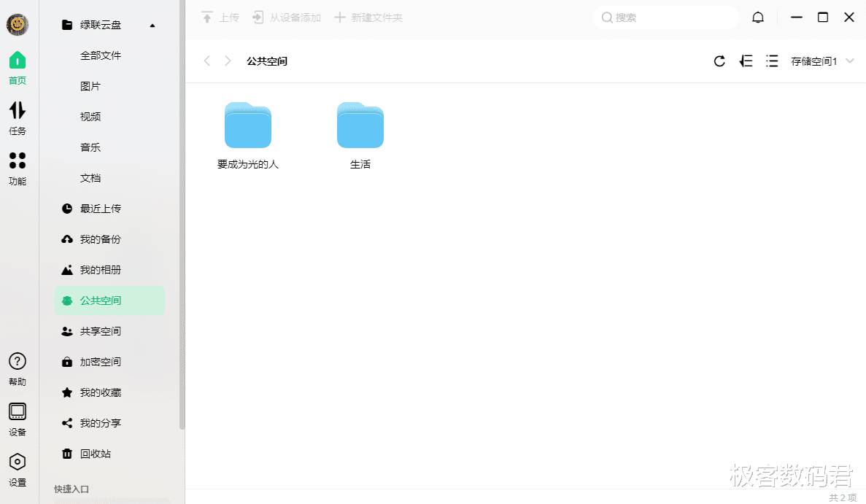
Task: Click 新建文件夹 to create a folder
Action: [x=376, y=17]
